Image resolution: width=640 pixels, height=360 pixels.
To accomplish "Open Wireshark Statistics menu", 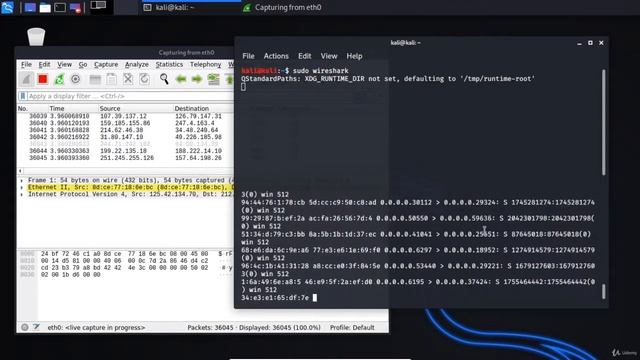I will tap(169, 64).
